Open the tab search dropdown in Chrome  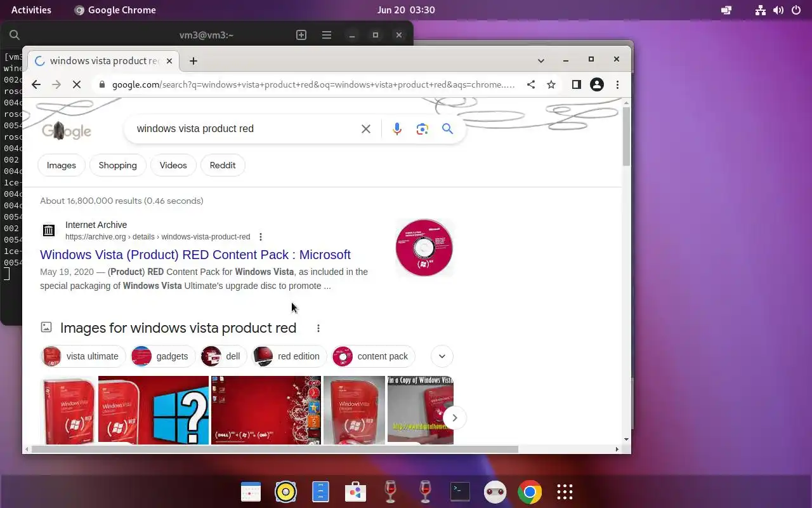[541, 61]
